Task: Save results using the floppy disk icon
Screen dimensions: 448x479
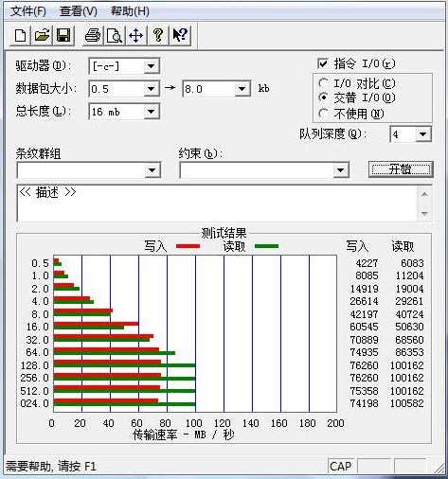Action: [63, 35]
